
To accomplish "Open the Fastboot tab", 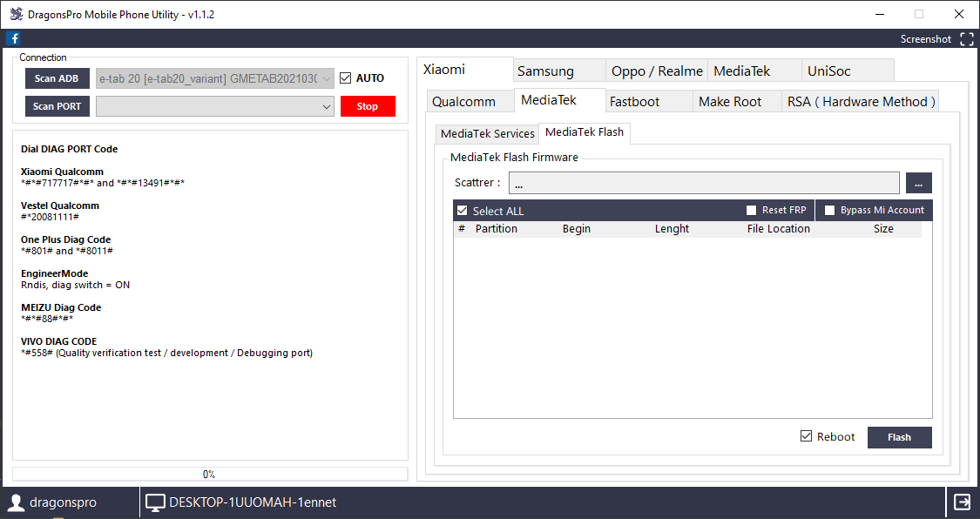I will click(649, 102).
